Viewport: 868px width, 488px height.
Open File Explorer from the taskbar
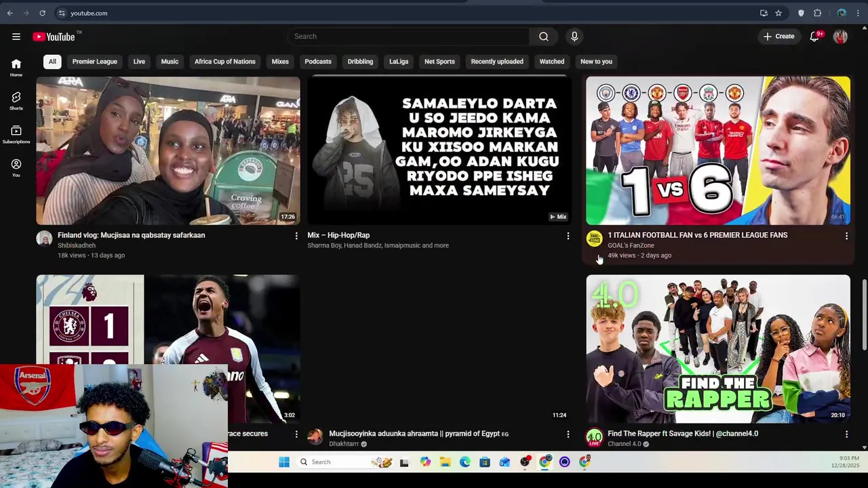click(x=445, y=462)
